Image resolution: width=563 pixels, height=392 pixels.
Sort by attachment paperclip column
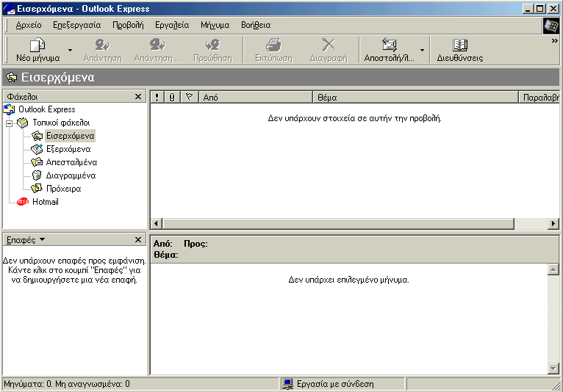[172, 97]
